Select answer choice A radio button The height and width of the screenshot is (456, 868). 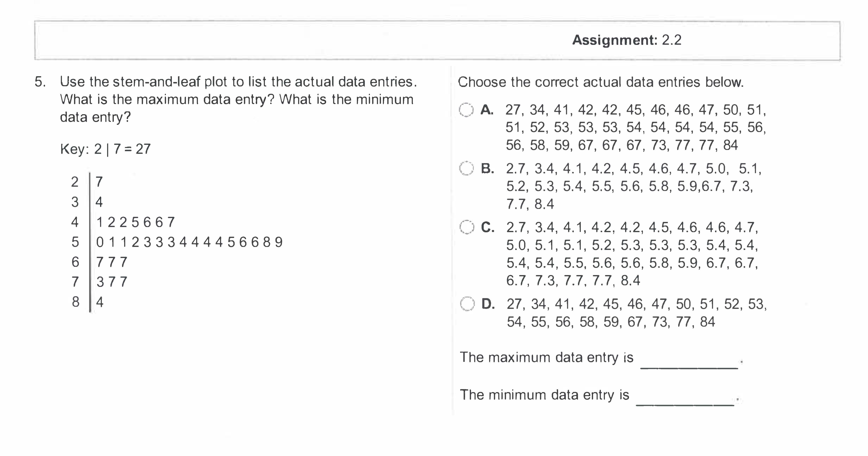pyautogui.click(x=466, y=110)
